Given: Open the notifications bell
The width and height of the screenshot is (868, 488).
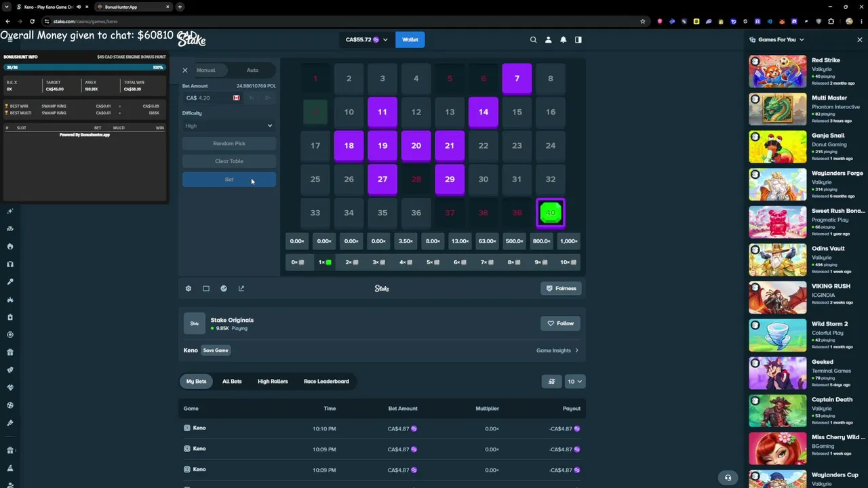Looking at the screenshot, I should [563, 39].
